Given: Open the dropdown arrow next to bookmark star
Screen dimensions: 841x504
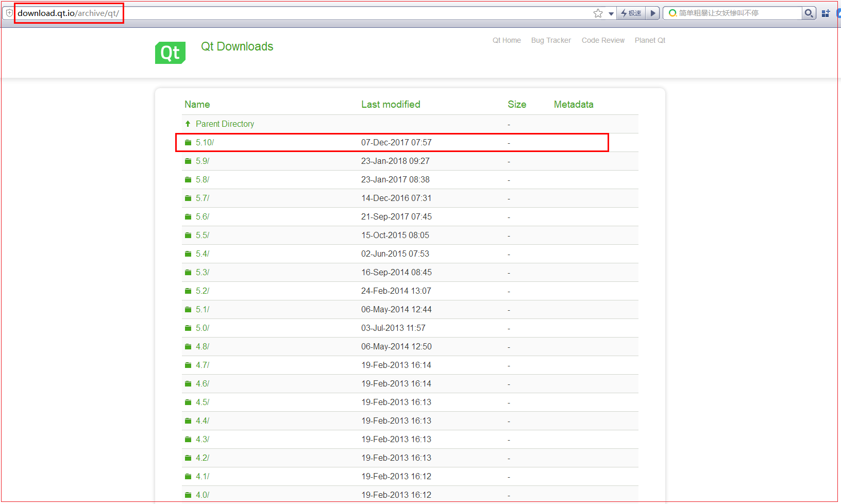Looking at the screenshot, I should point(611,14).
